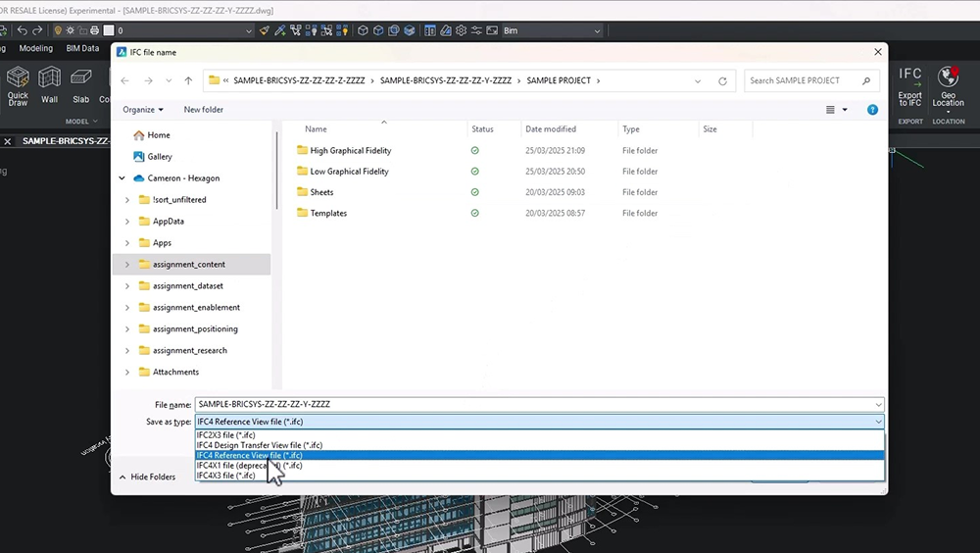Click the blue help icon
980x553 pixels.
click(x=872, y=110)
